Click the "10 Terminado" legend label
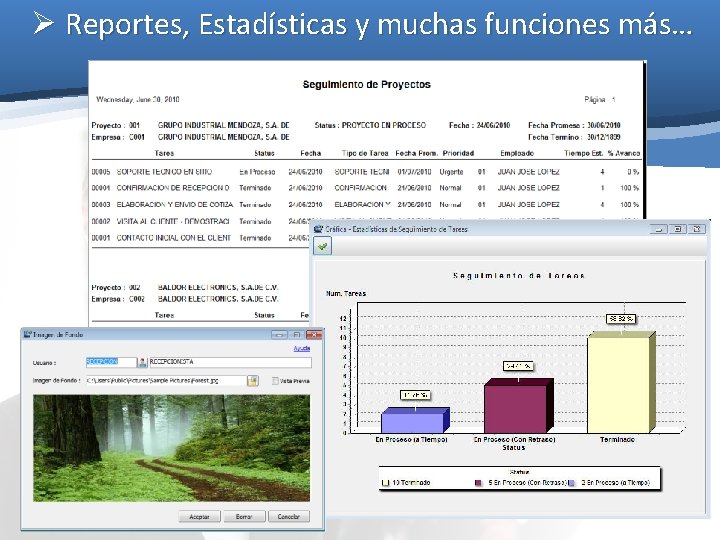Screen dimensions: 720x540 coord(411,483)
